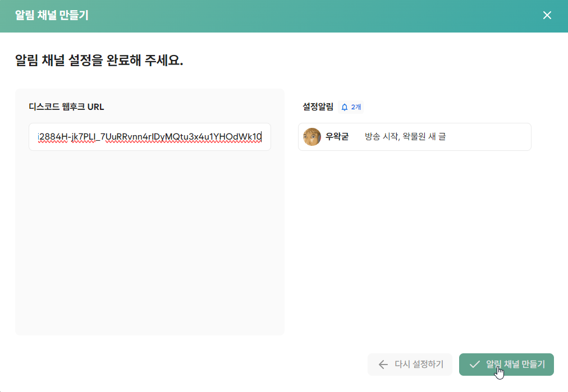Click the bell icon beside 2개
This screenshot has width=568, height=392.
345,107
